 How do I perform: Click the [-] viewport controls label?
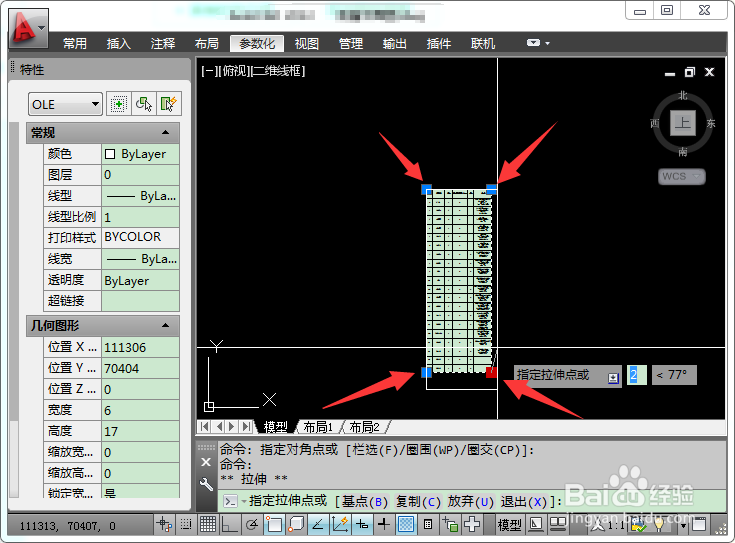click(x=210, y=71)
